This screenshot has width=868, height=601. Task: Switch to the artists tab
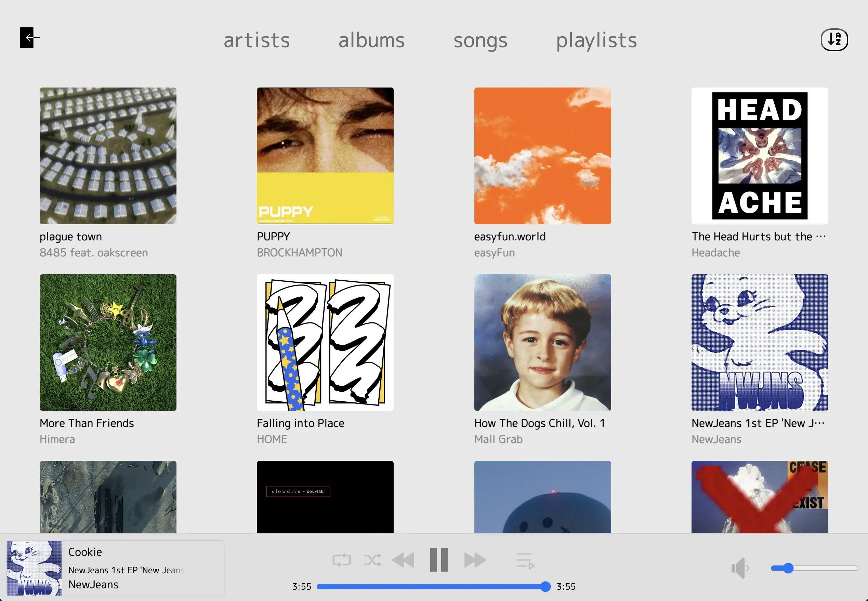tap(257, 40)
